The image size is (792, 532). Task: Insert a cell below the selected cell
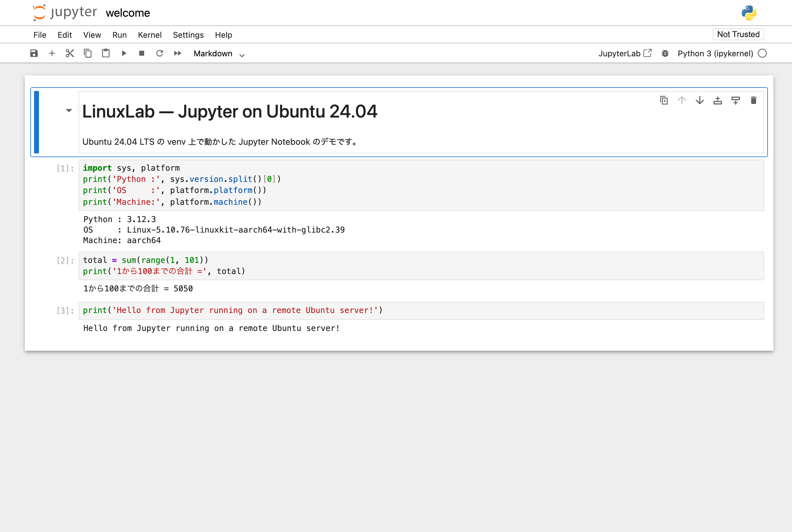pyautogui.click(x=736, y=101)
